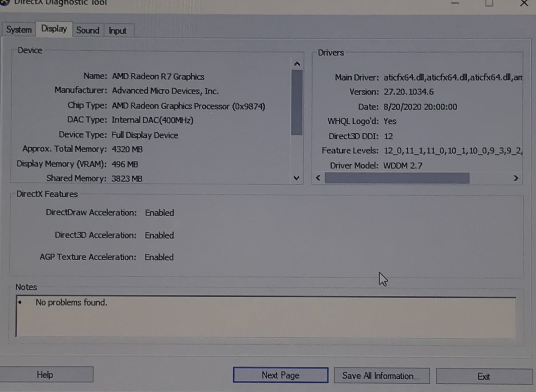536x392 pixels.
Task: Click driver model 'WDDM 2.7'
Action: click(403, 166)
